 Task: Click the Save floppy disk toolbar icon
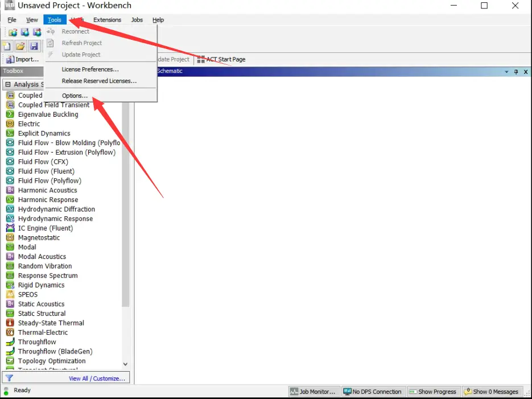point(34,46)
